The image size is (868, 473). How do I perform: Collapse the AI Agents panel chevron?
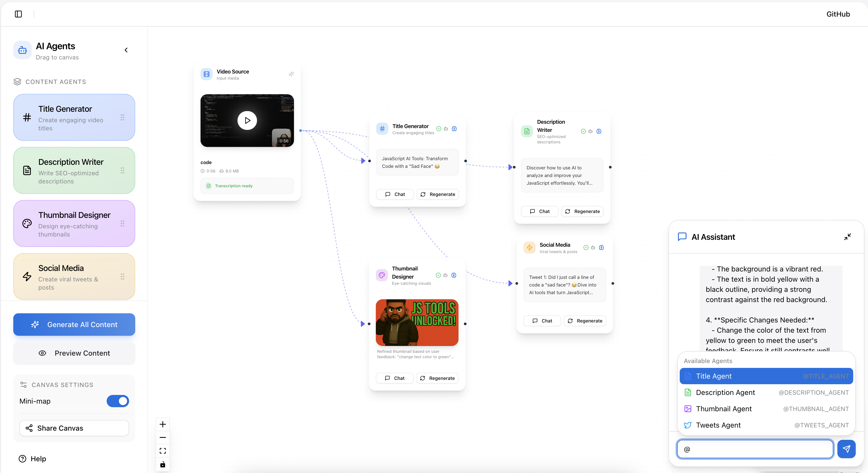[x=126, y=50]
